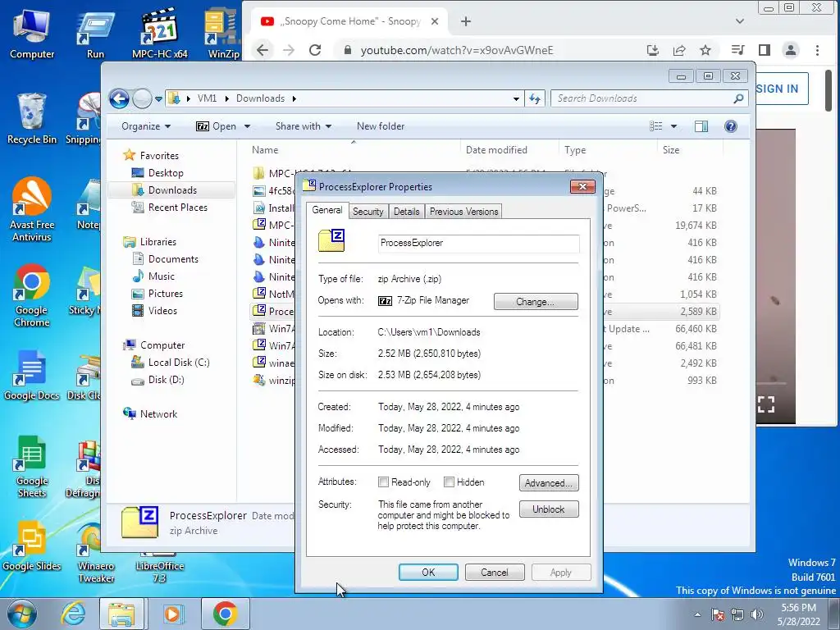
Task: Open Chrome three-dot menu
Action: pos(817,50)
